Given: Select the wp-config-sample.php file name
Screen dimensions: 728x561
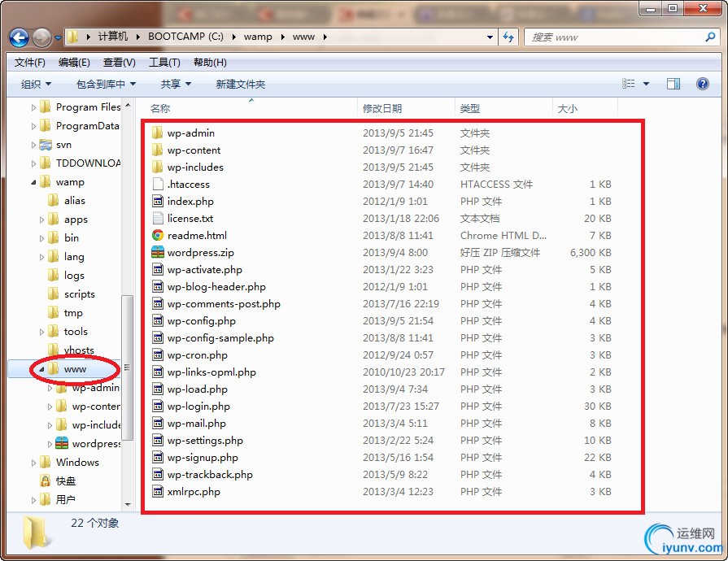Looking at the screenshot, I should 220,338.
